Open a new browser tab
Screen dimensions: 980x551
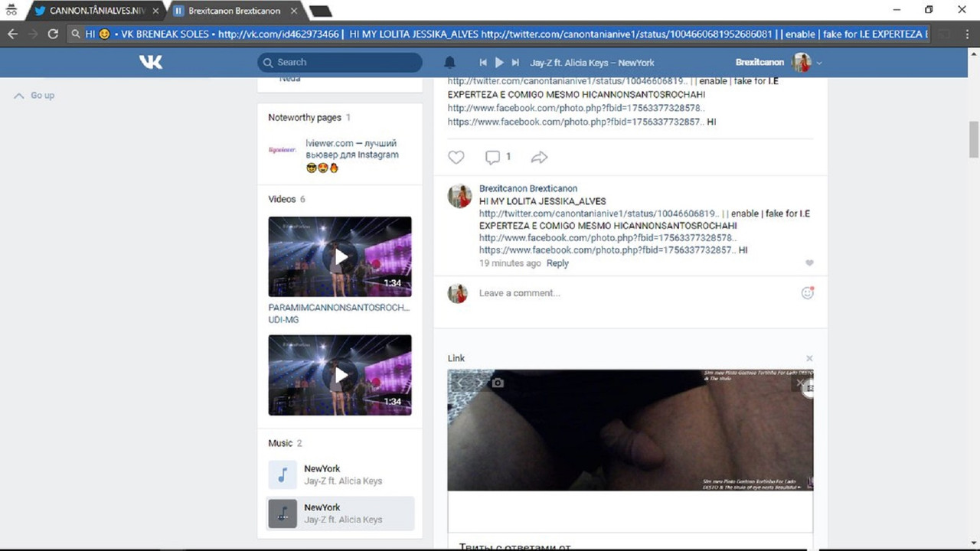point(320,11)
